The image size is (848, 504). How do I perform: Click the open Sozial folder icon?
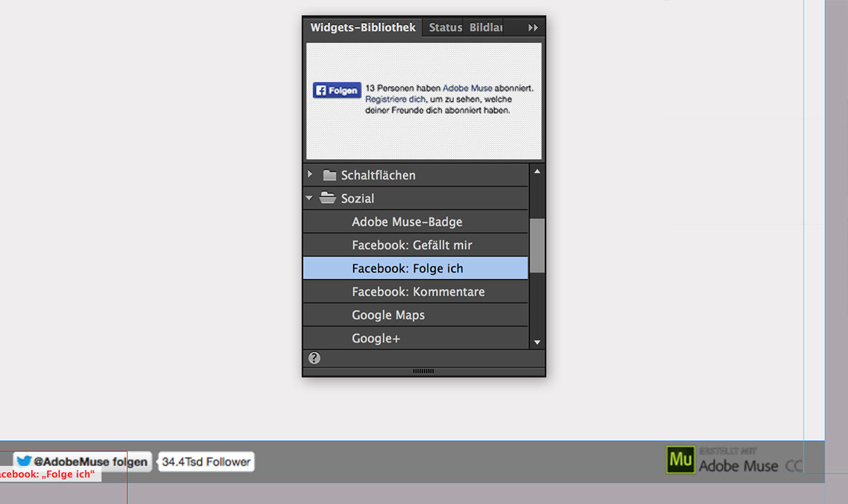coord(328,198)
